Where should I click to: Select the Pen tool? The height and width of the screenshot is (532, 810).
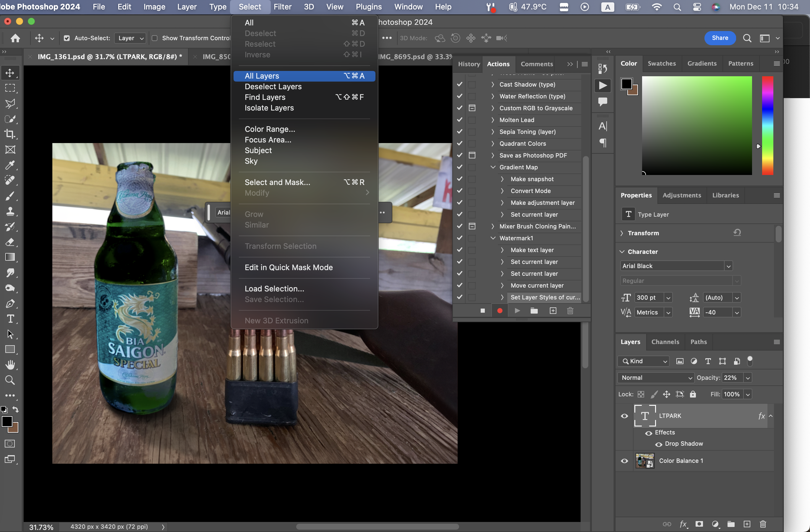point(10,304)
